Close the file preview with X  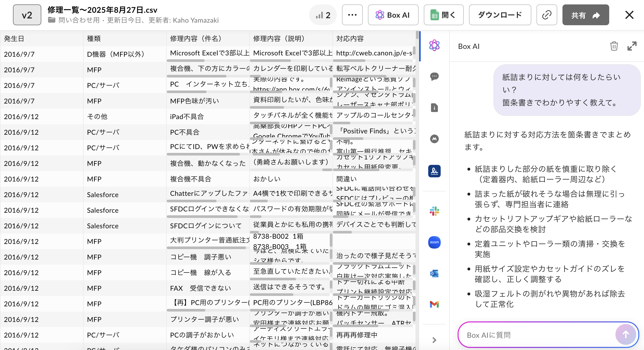click(629, 15)
